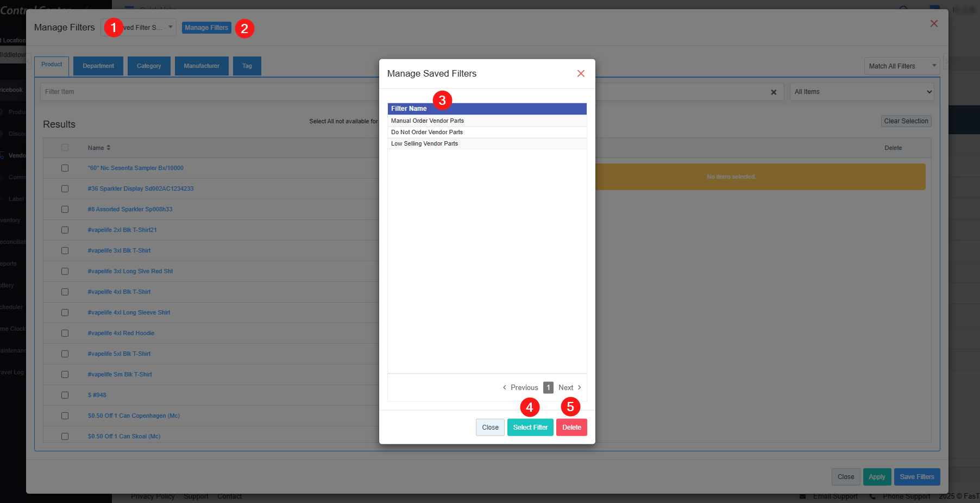Viewport: 980px width, 503px height.
Task: Check the $0.50 Off 1 Can Copenhagen checkbox
Action: pos(65,416)
